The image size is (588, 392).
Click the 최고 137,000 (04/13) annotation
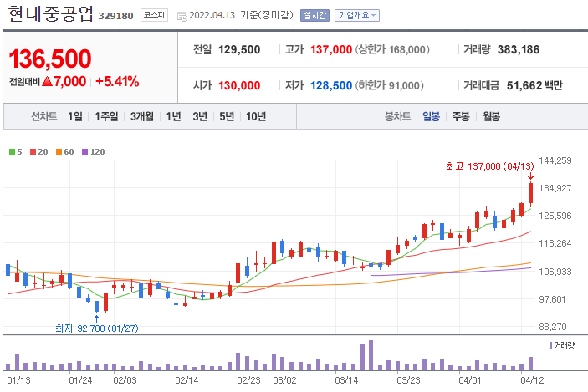click(490, 166)
